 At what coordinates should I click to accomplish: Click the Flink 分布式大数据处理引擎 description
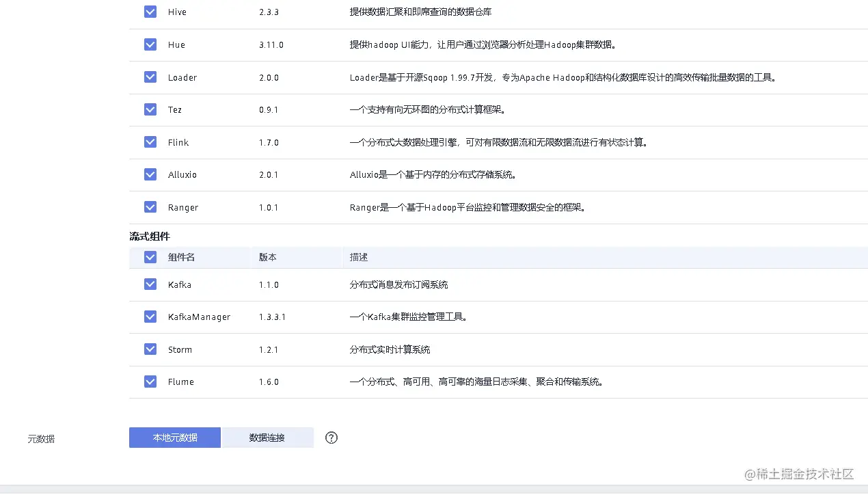(x=498, y=142)
